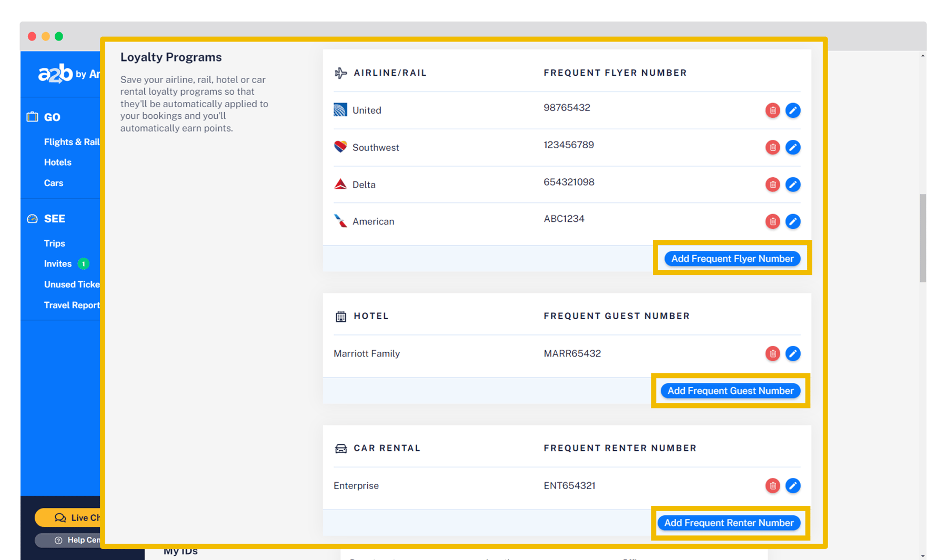The width and height of the screenshot is (947, 560).
Task: Click Add Frequent Flyer Number
Action: [x=732, y=258]
